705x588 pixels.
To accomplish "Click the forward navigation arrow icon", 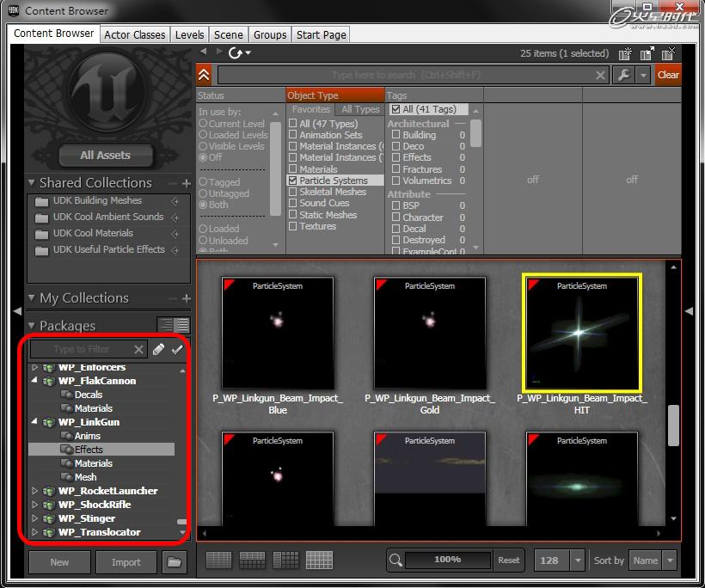I will 219,52.
